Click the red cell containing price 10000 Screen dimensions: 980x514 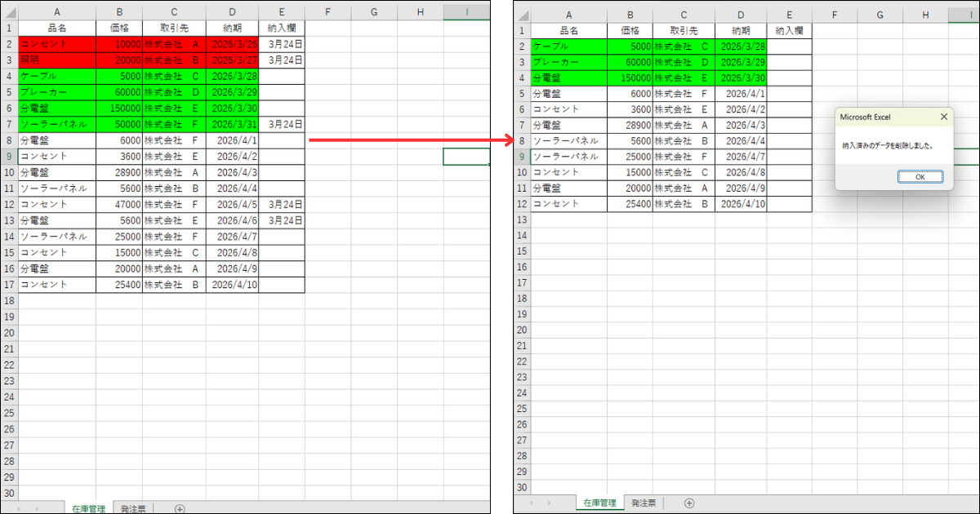coord(119,44)
